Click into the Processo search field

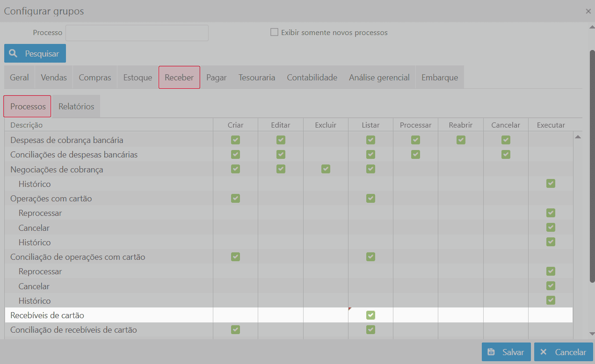(137, 33)
